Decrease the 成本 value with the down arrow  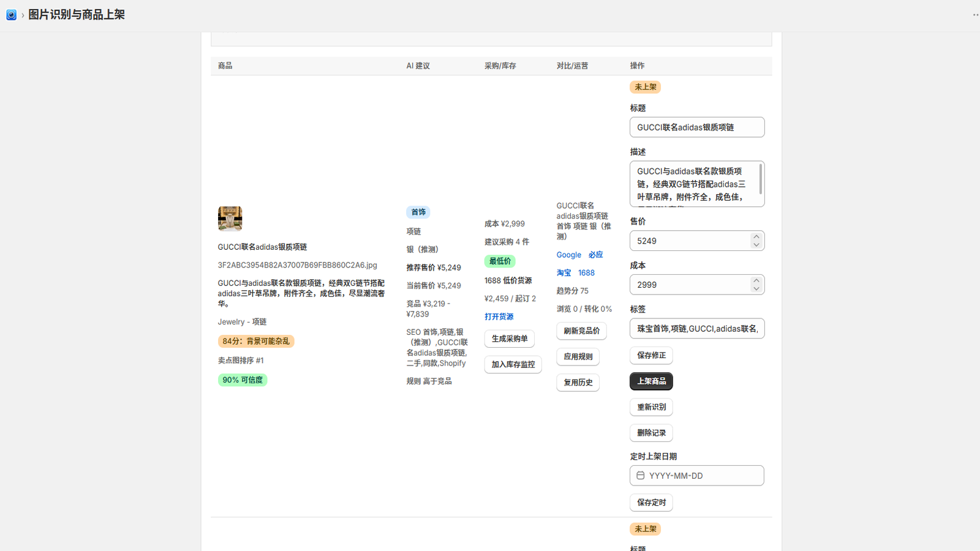[756, 289]
